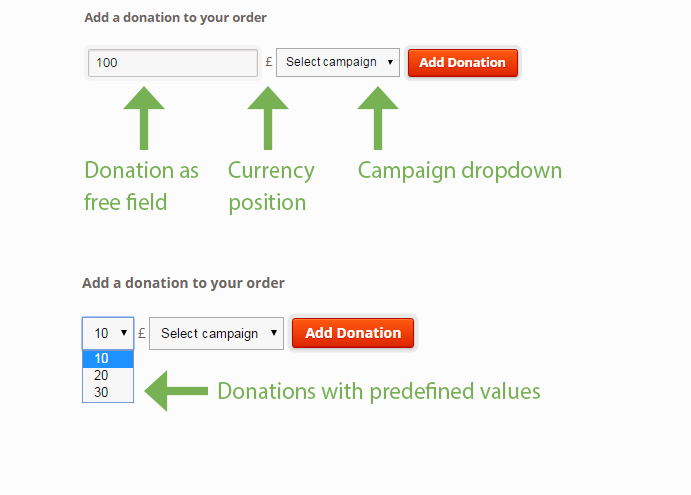Click green left-pointing arrow beside the options list
Screen dimensions: 691x495
tap(175, 391)
